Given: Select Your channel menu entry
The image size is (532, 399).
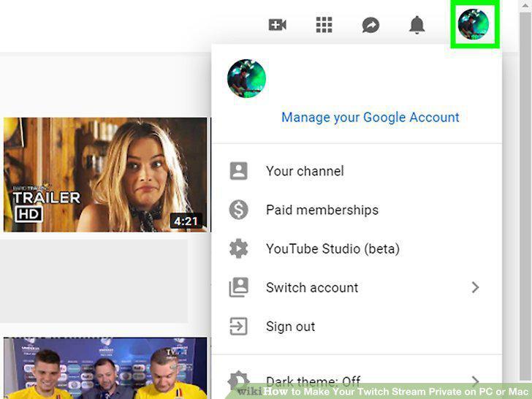Looking at the screenshot, I should 357,171.
